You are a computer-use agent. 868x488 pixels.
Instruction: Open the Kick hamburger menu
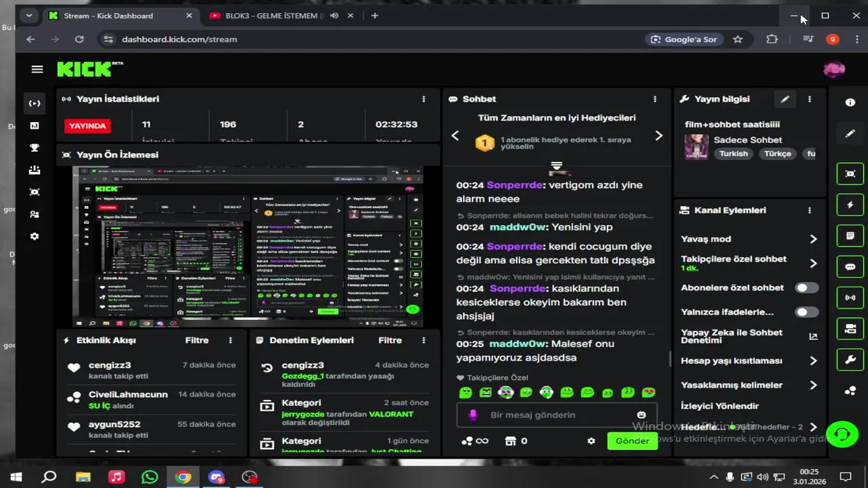(x=37, y=69)
